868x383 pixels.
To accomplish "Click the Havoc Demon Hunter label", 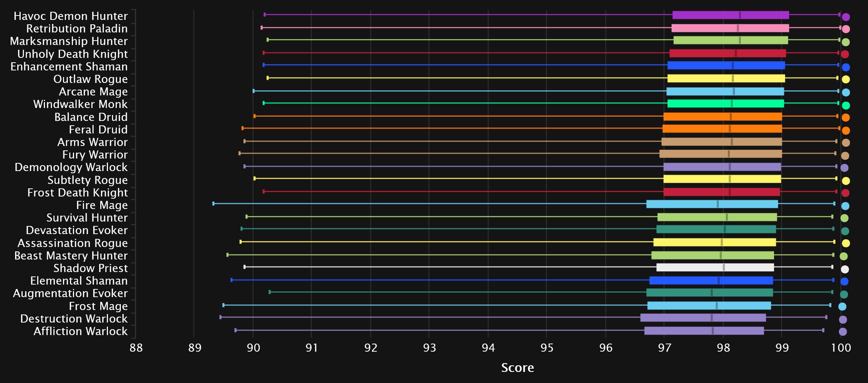I will 71,16.
